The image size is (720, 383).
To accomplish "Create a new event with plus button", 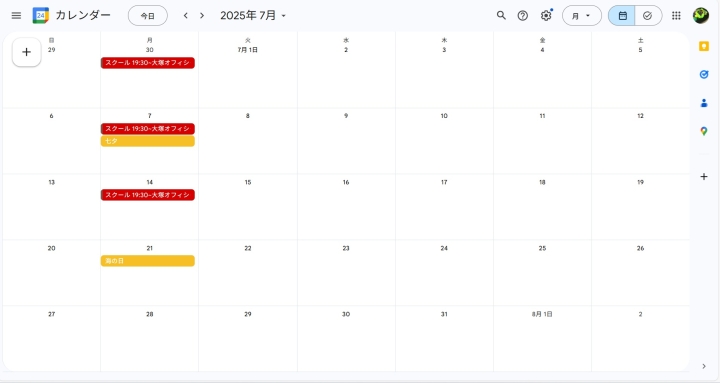I will 27,52.
